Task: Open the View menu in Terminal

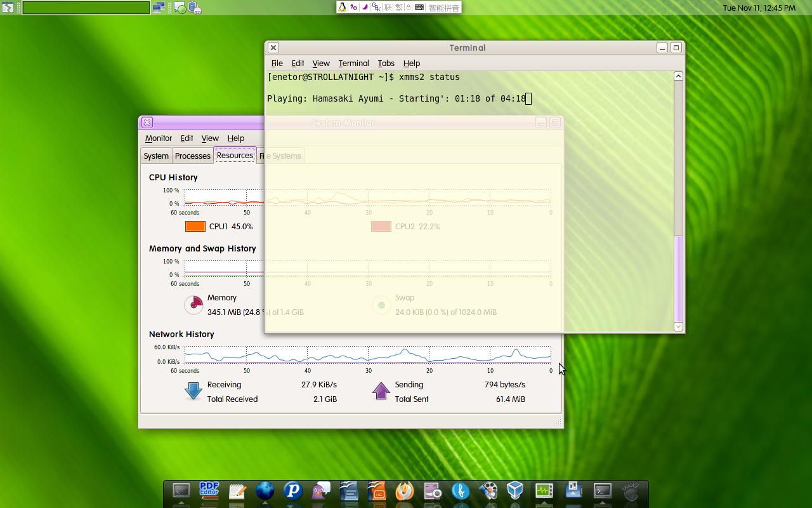Action: click(321, 63)
